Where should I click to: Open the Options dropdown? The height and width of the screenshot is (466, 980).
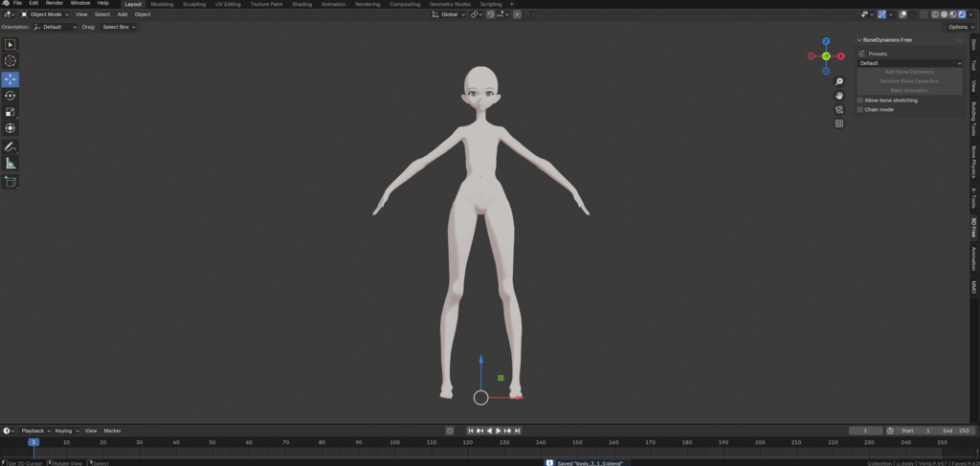coord(960,27)
